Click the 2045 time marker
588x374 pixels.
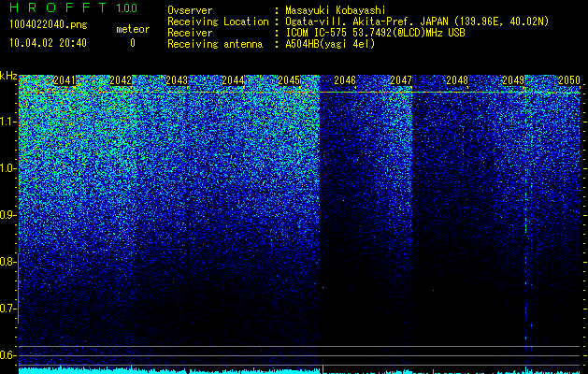pyautogui.click(x=289, y=80)
